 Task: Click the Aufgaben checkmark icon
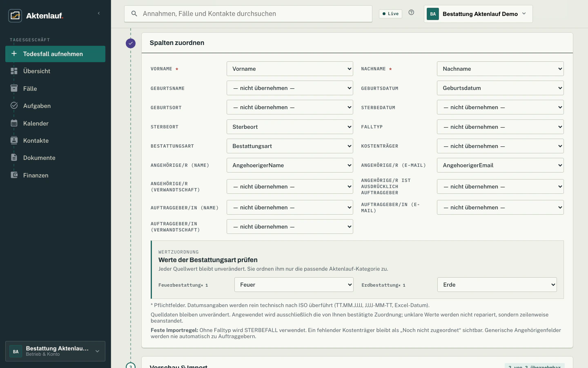[x=14, y=105]
